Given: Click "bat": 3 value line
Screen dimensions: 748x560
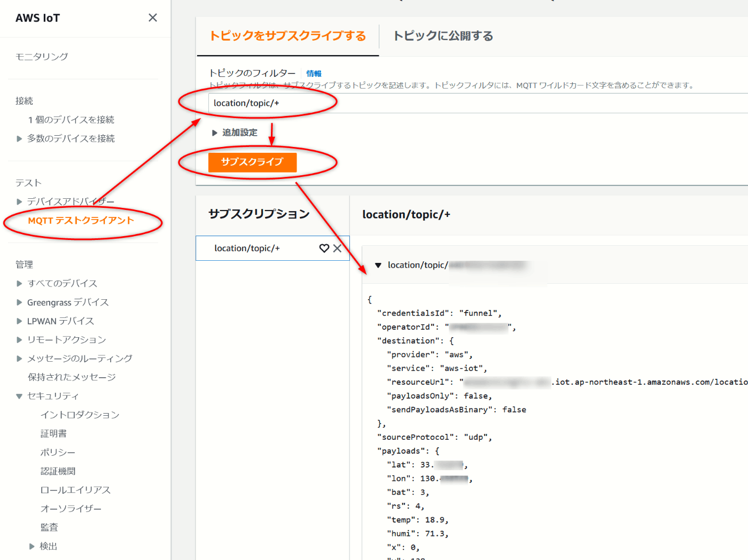Looking at the screenshot, I should click(x=408, y=492).
